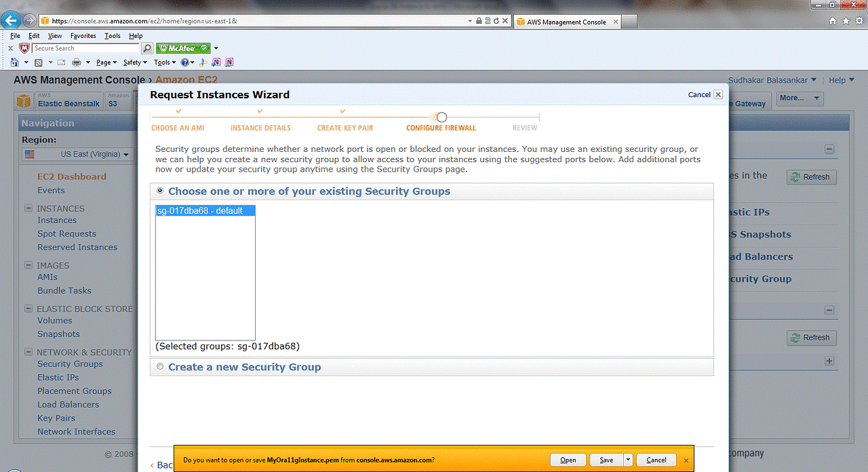Click the upper Refresh button
Screen dimensions: 868x472
coord(812,177)
